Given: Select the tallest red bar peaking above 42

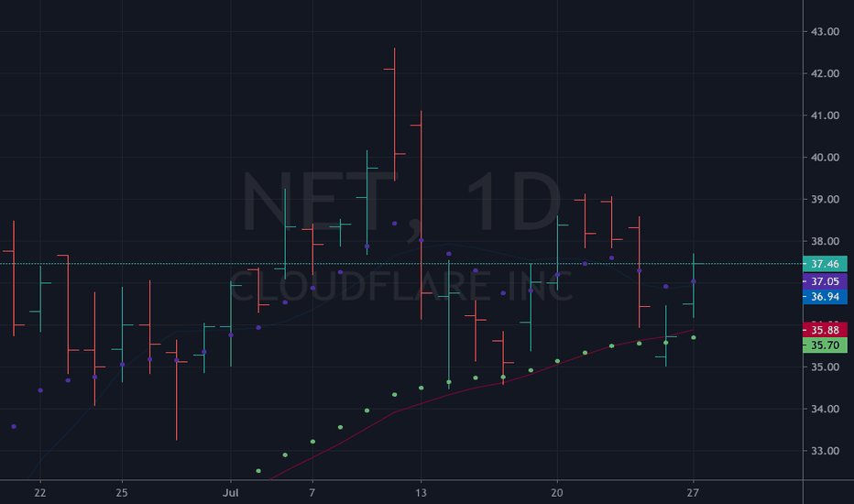Looking at the screenshot, I should 394,115.
